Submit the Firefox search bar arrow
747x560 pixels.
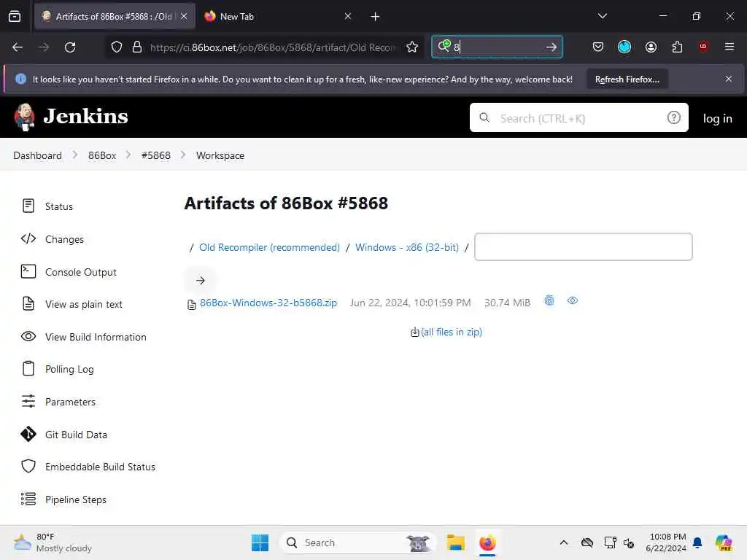tap(551, 47)
